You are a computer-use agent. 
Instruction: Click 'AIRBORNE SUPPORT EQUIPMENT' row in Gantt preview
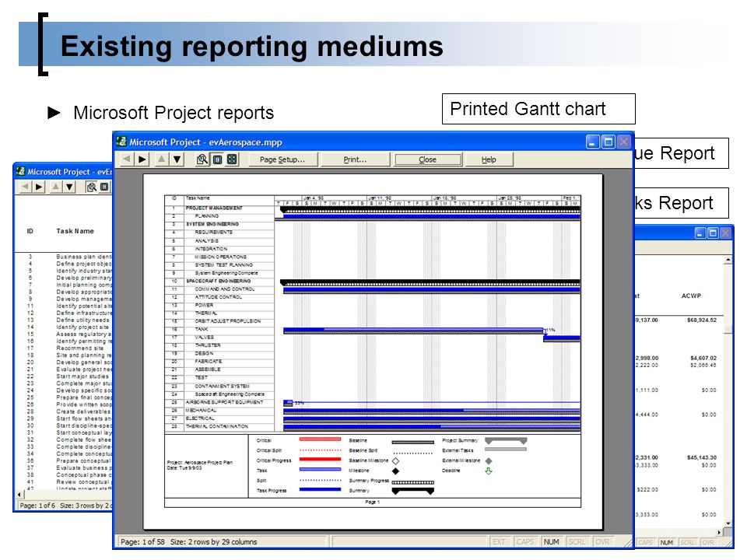(224, 402)
